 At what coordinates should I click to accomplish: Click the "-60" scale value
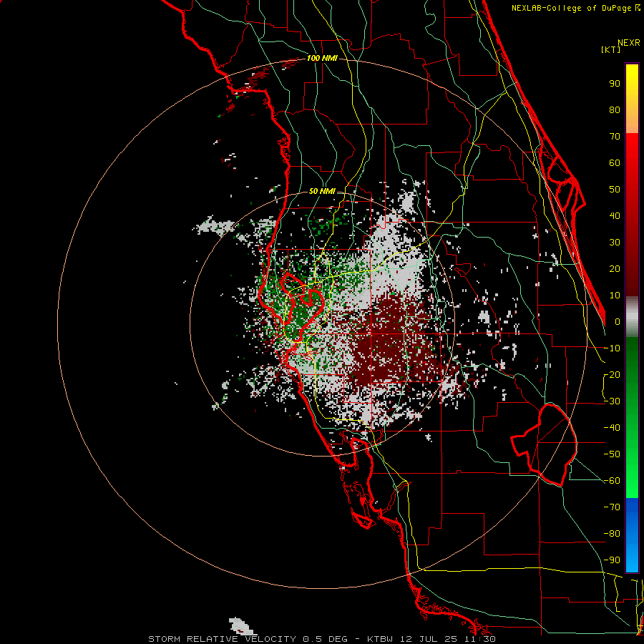tap(613, 481)
